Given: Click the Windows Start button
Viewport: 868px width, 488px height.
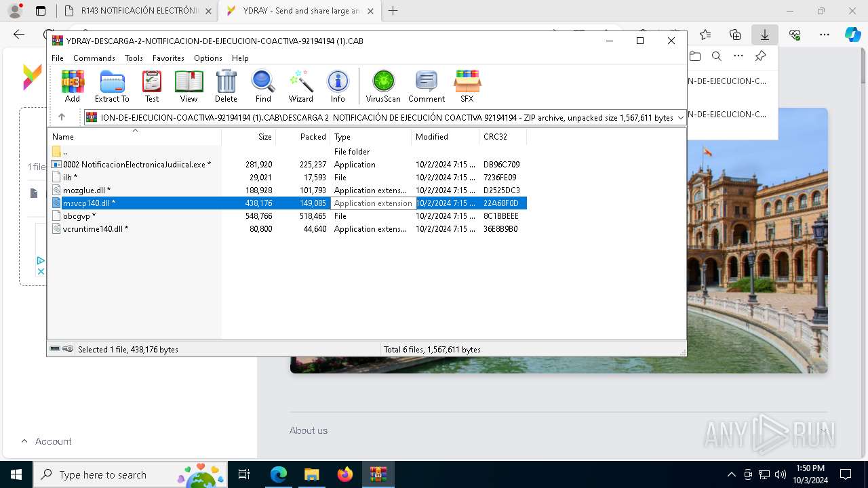Looking at the screenshot, I should click(16, 474).
